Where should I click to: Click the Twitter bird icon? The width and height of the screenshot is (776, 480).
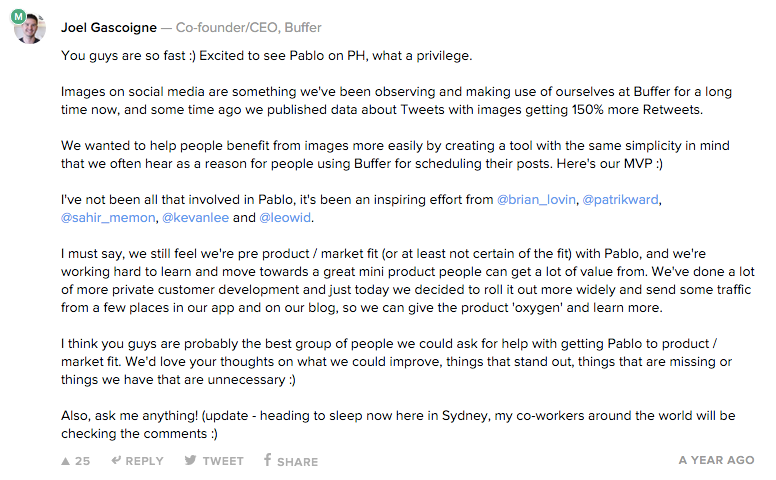pyautogui.click(x=190, y=460)
